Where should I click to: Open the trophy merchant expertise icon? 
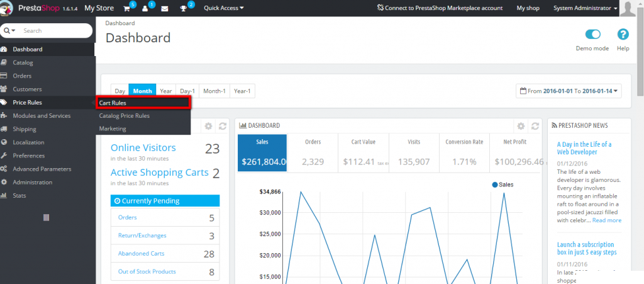click(x=184, y=9)
